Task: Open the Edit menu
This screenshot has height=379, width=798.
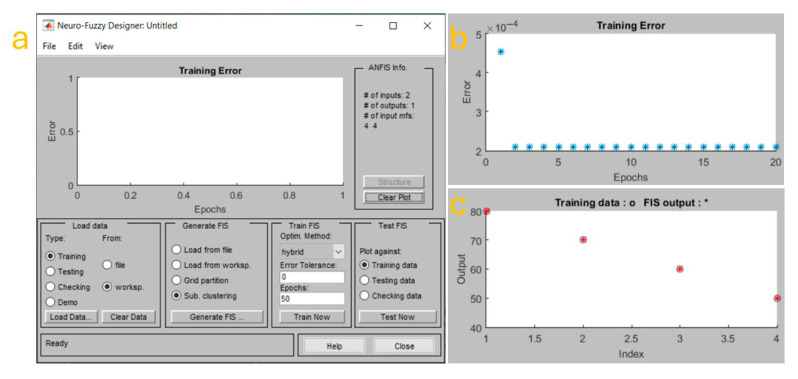Action: 75,46
